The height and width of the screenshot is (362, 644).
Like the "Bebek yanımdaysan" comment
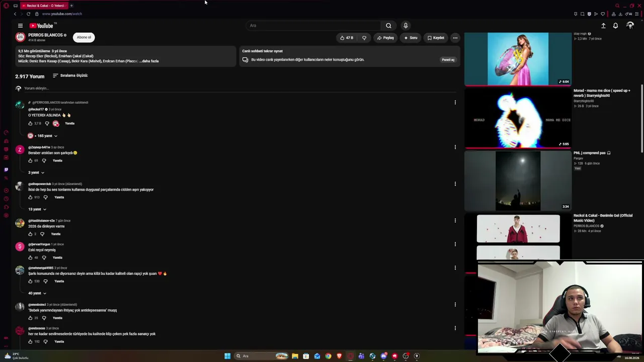[x=30, y=318]
